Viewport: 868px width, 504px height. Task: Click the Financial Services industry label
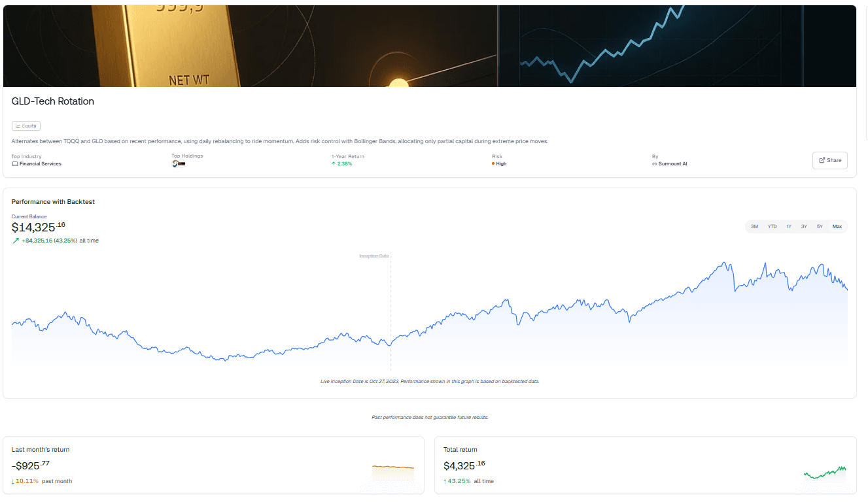click(41, 164)
